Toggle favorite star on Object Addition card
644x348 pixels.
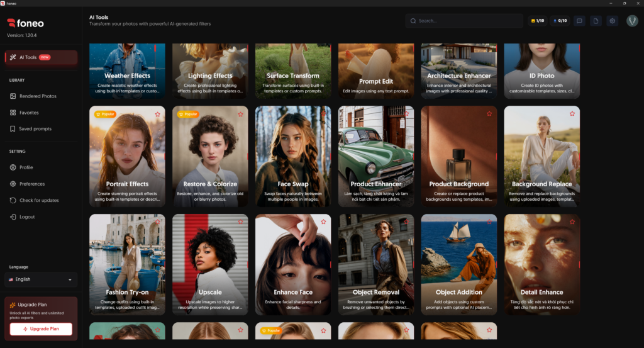click(489, 222)
